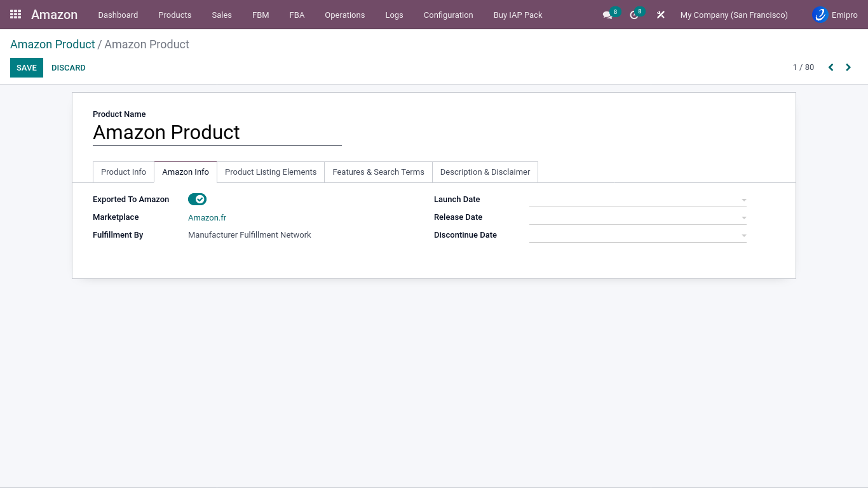The height and width of the screenshot is (488, 868).
Task: Discard the record changes
Action: point(69,68)
